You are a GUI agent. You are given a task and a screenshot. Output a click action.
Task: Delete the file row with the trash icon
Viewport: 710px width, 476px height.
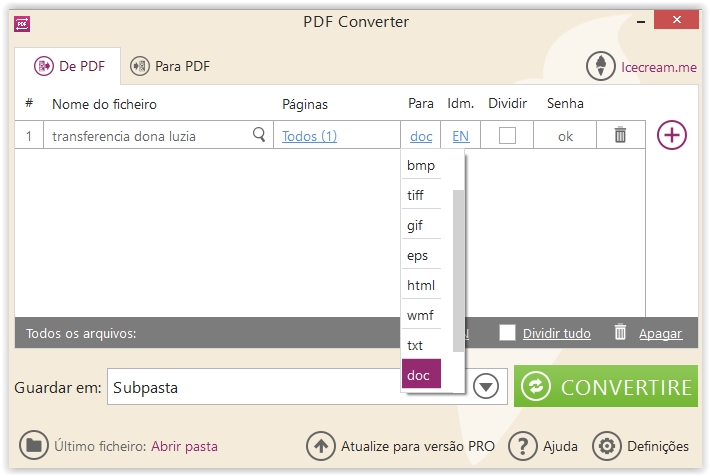pos(620,135)
